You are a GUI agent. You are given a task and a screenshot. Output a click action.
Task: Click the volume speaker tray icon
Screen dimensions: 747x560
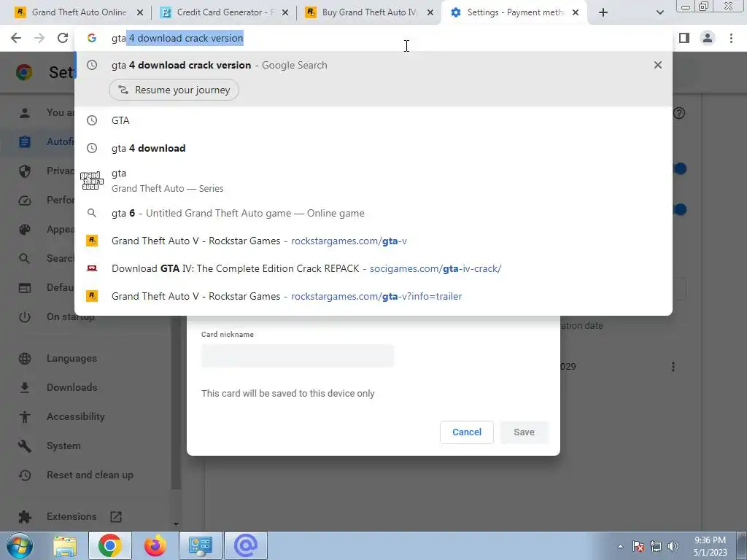pyautogui.click(x=673, y=546)
